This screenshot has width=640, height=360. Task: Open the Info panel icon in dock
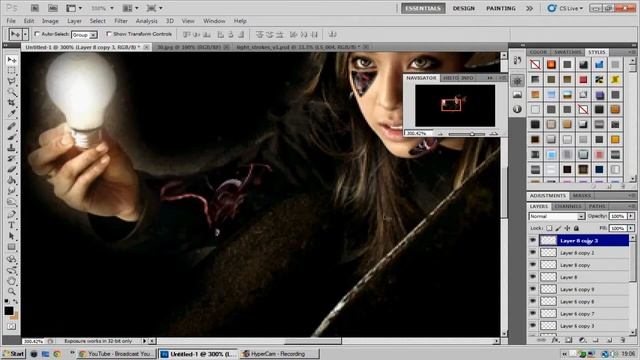pos(517,109)
